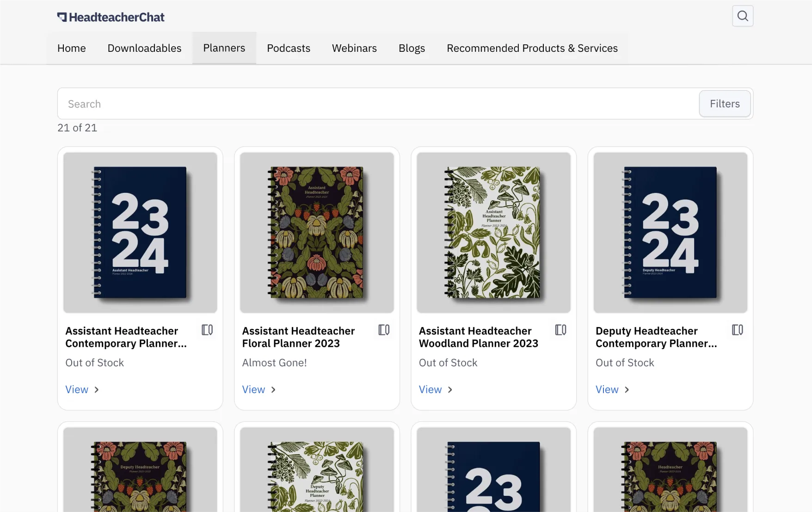Go to the Blogs section
The image size is (812, 512).
(412, 48)
